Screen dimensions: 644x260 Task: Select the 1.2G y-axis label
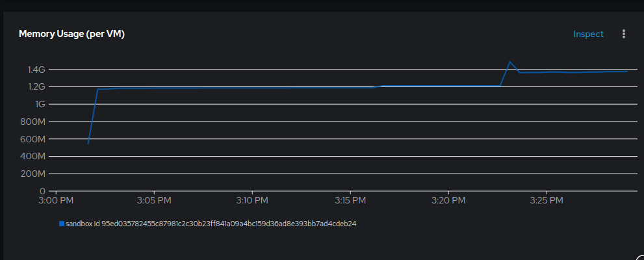pyautogui.click(x=36, y=86)
